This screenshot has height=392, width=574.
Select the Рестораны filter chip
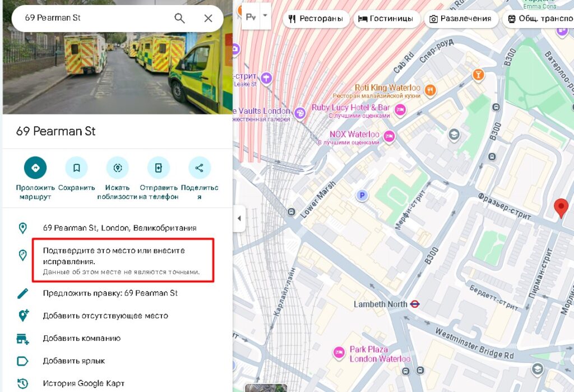315,19
